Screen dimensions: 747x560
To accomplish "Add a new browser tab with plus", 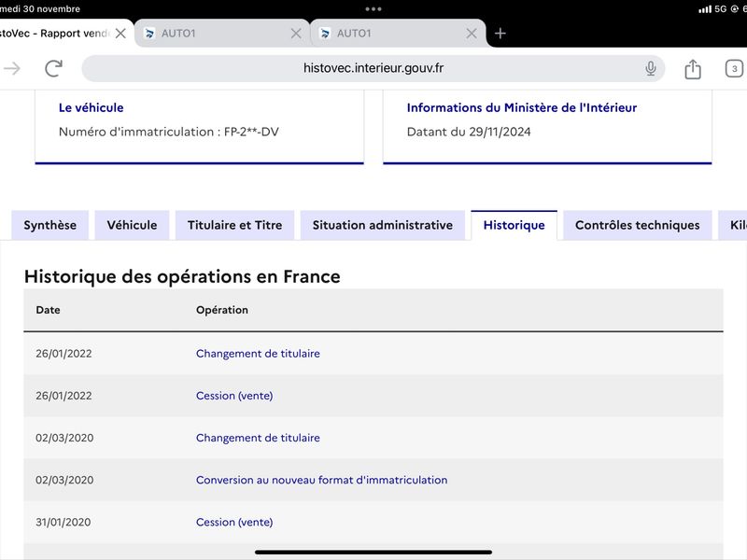I will tap(500, 34).
